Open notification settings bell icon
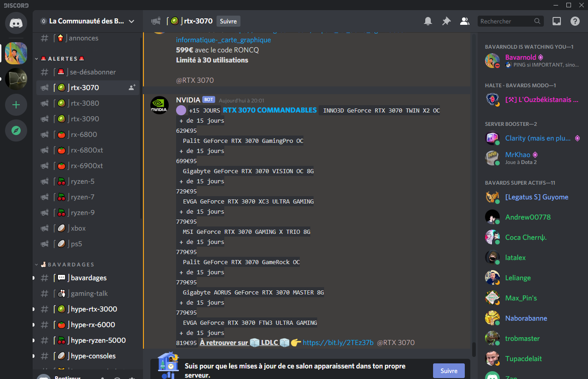Image resolution: width=588 pixels, height=379 pixels. (428, 21)
